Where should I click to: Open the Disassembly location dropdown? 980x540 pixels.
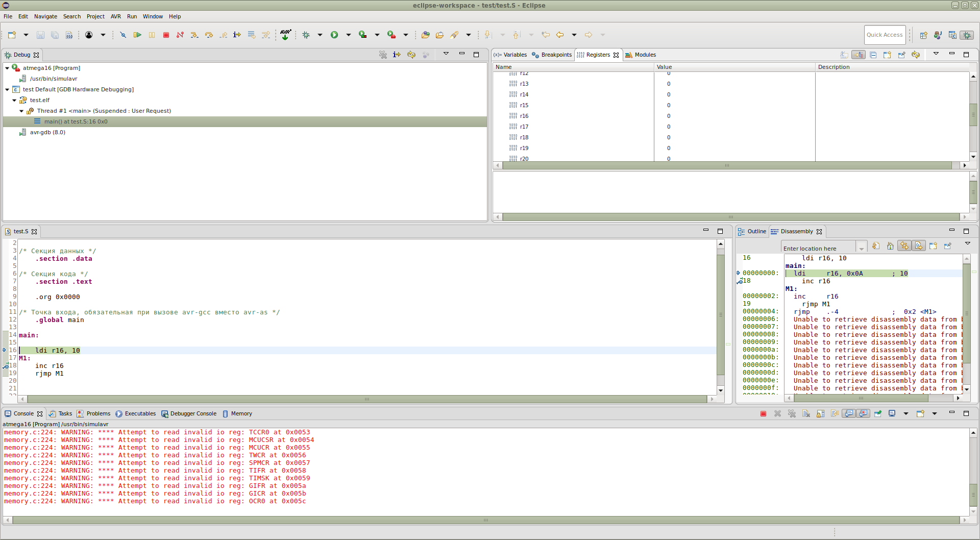[x=862, y=249]
